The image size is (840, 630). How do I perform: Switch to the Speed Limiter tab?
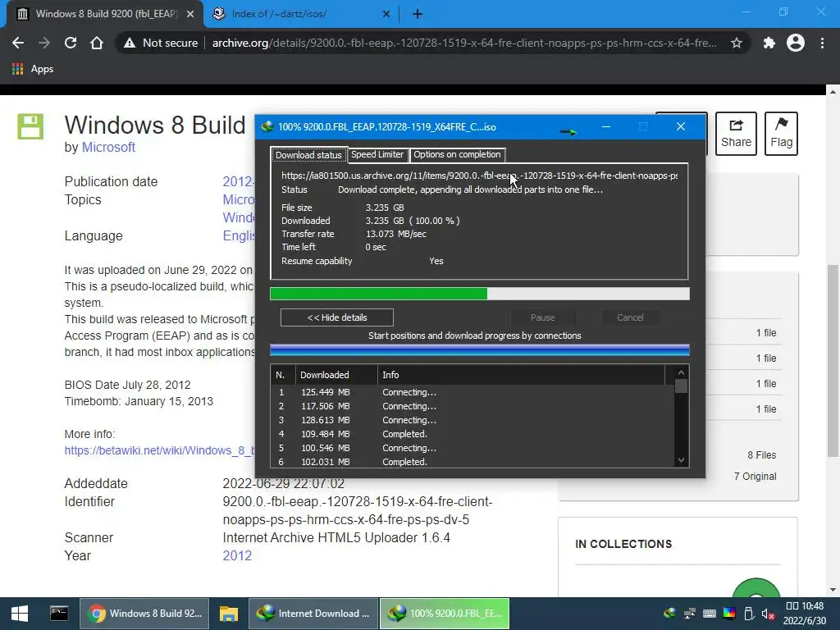pos(377,154)
